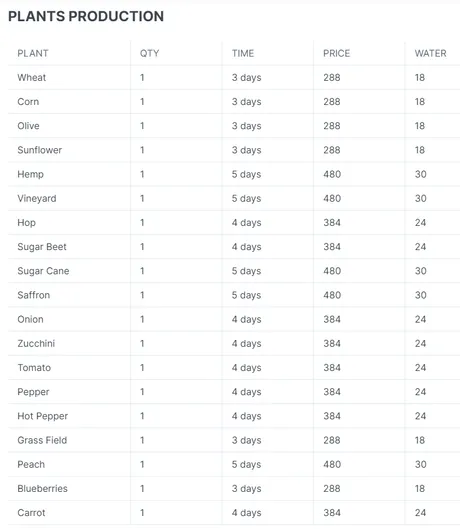460x529 pixels.
Task: Click the QTY column header
Action: coord(150,53)
